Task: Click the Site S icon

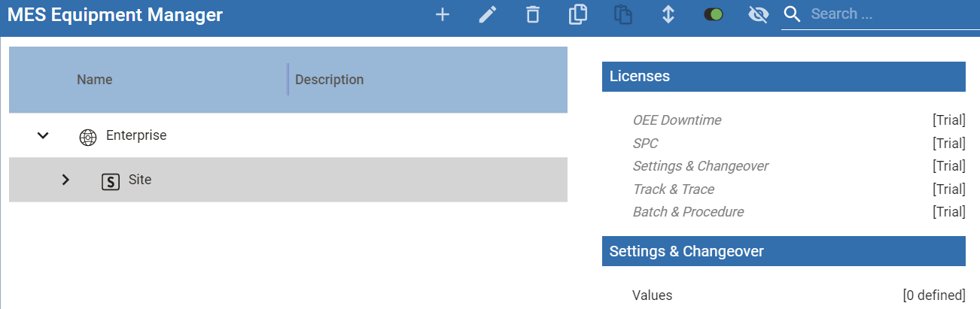Action: (111, 181)
